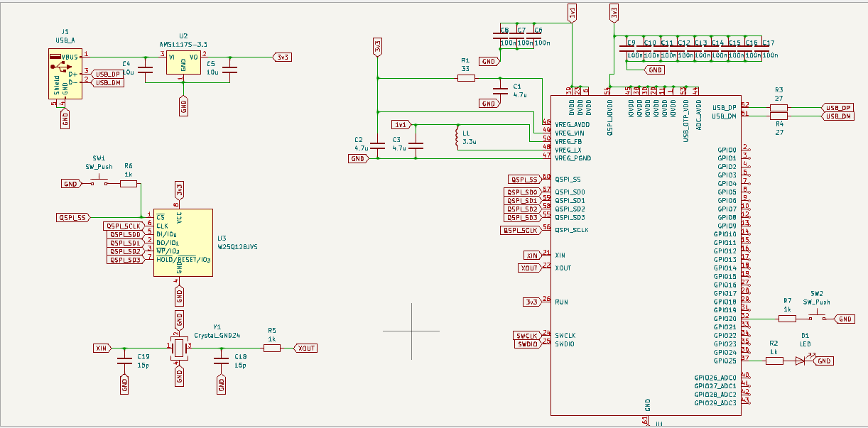The image size is (868, 428).
Task: Click capacitor C4 beside the regulator input
Action: click(146, 70)
